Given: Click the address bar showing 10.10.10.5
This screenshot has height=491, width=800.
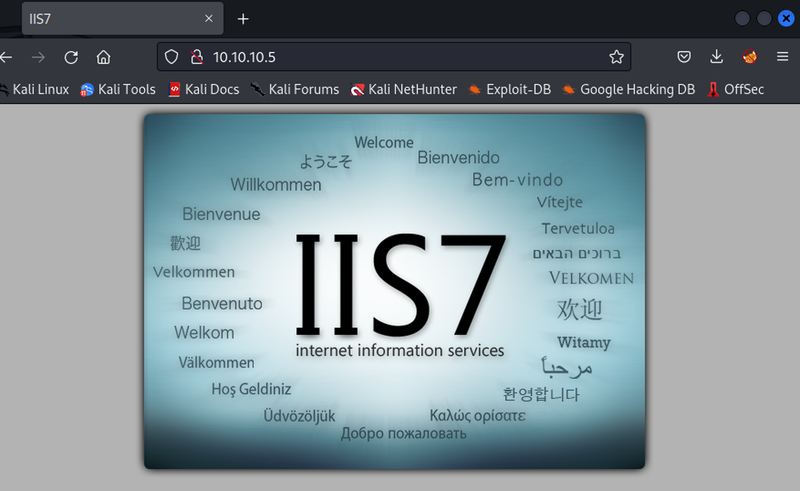Looking at the screenshot, I should click(x=400, y=57).
